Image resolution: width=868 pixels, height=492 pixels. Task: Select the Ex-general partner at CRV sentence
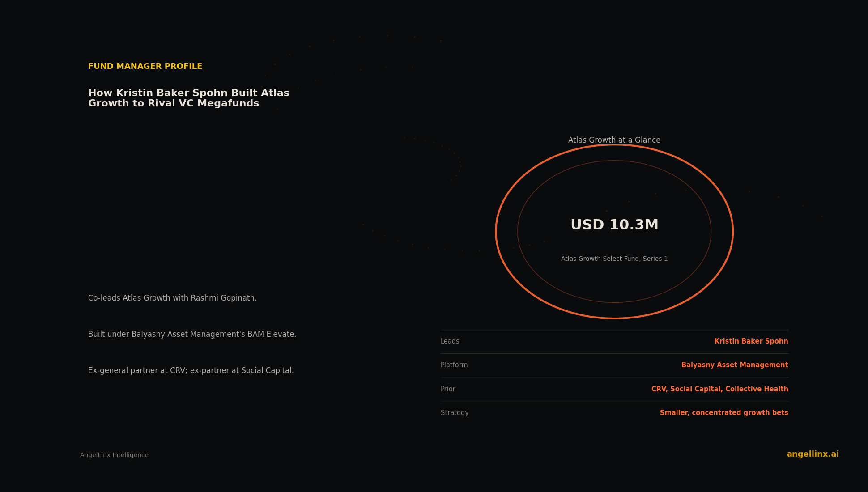(191, 370)
